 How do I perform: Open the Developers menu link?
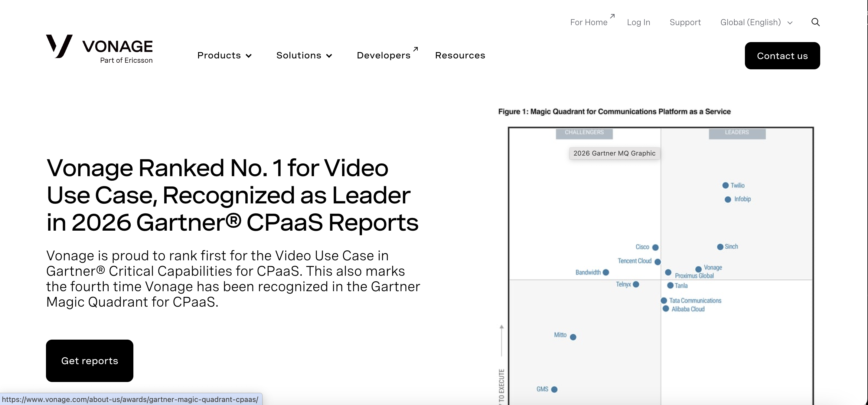click(x=384, y=55)
